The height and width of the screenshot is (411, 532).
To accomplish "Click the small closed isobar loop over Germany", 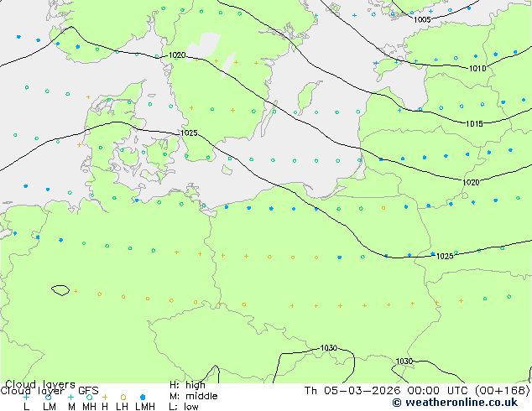I will point(60,290).
